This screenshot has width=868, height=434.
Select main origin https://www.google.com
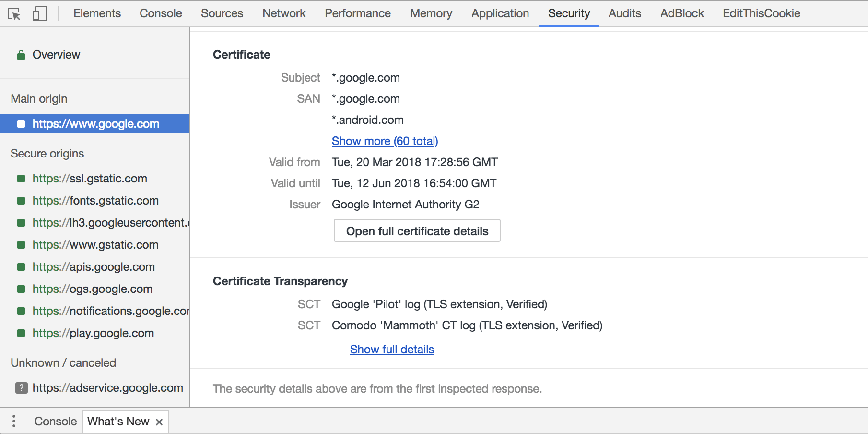point(94,124)
